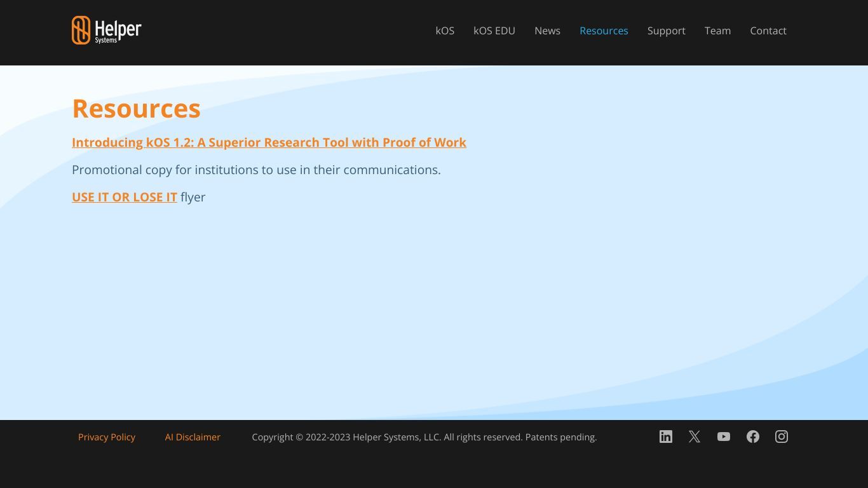Click the copyright 2022-2023 Helper Systems text

pos(424,437)
